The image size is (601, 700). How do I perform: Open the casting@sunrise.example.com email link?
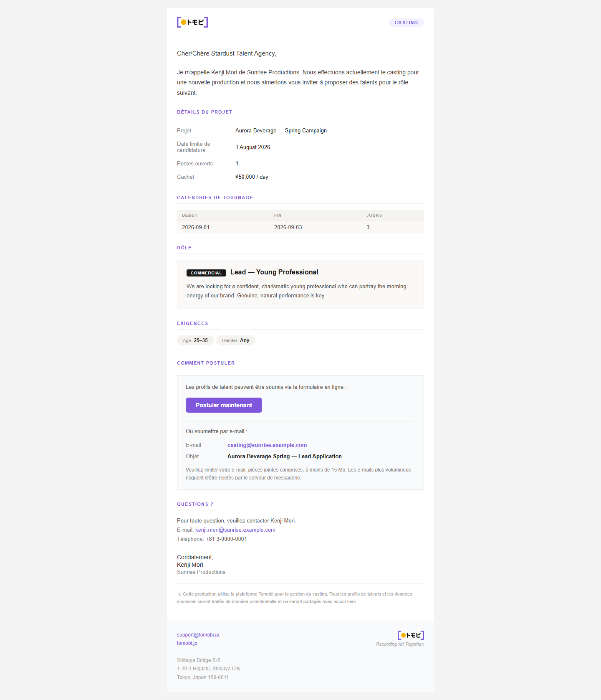pos(267,445)
